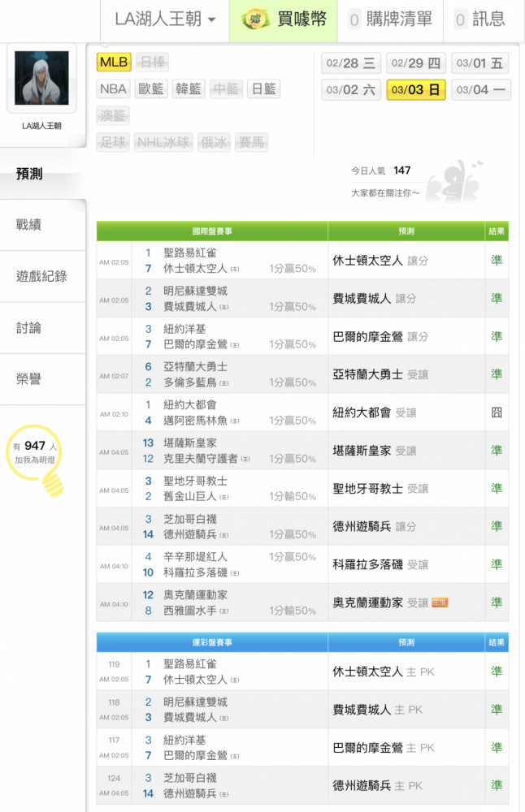Screen dimensions: 525x812
Task: Click 聖路易紅雀 in the 國際盤 table
Action: (189, 253)
